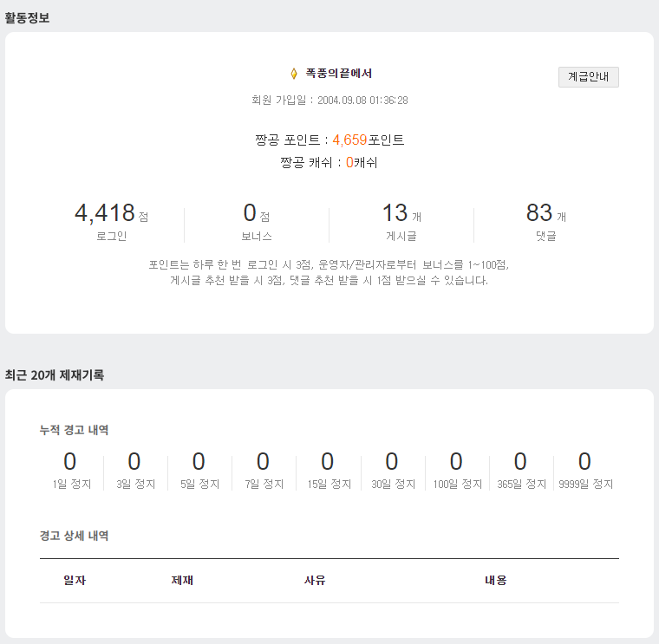This screenshot has height=644, width=659.
Task: Click the 제재 column header
Action: [182, 580]
